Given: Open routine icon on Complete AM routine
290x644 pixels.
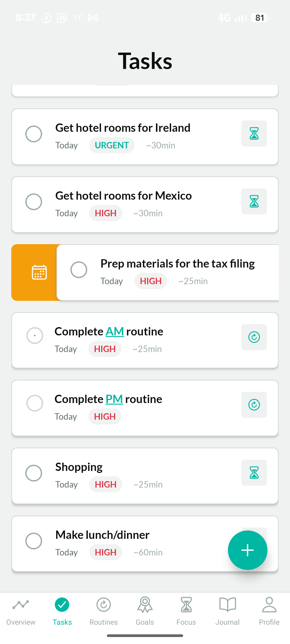Looking at the screenshot, I should (254, 337).
